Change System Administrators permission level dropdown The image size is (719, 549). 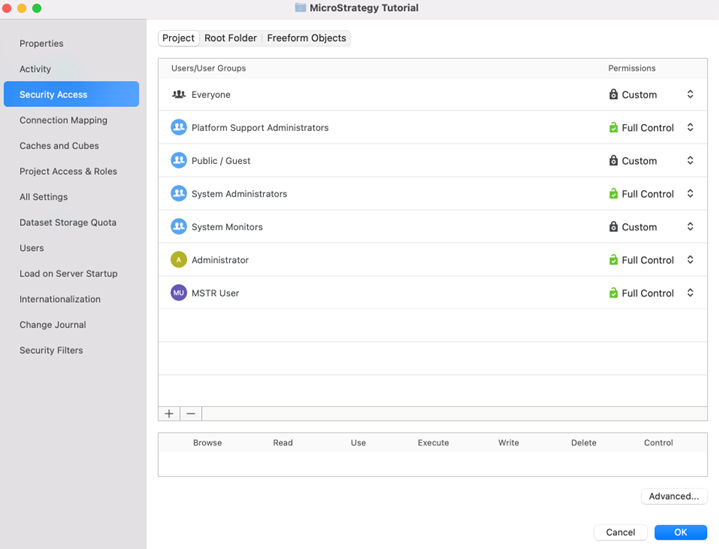690,194
